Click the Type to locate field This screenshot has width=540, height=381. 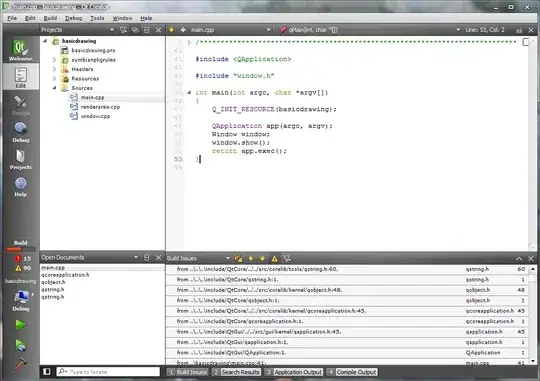click(108, 372)
